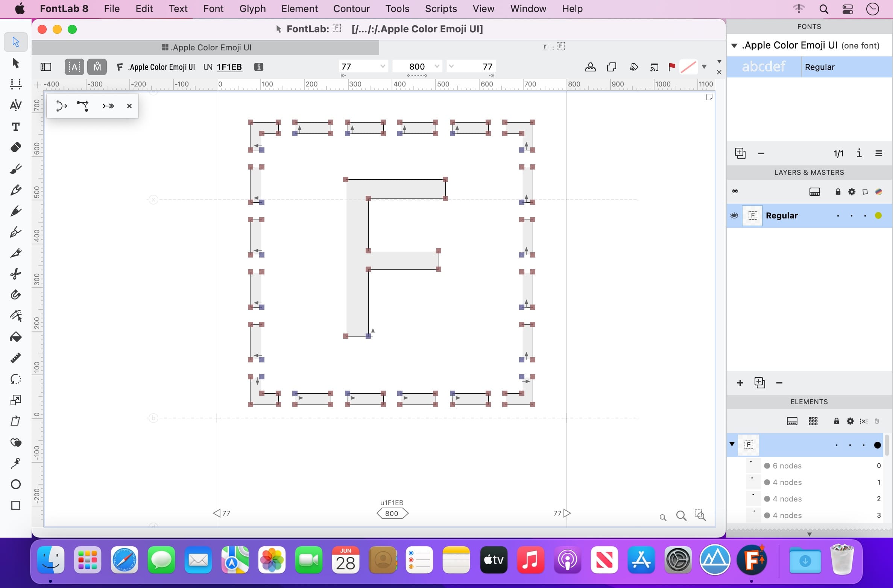Image resolution: width=893 pixels, height=588 pixels.
Task: Open the Contour menu
Action: pyautogui.click(x=351, y=8)
